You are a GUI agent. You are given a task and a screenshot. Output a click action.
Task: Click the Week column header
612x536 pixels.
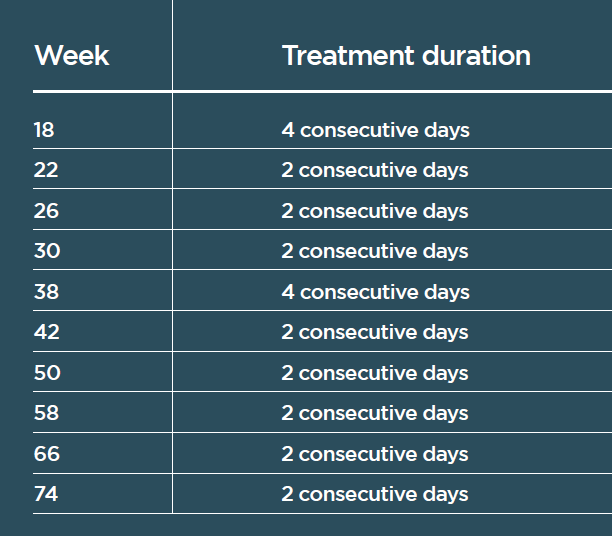[x=72, y=55]
